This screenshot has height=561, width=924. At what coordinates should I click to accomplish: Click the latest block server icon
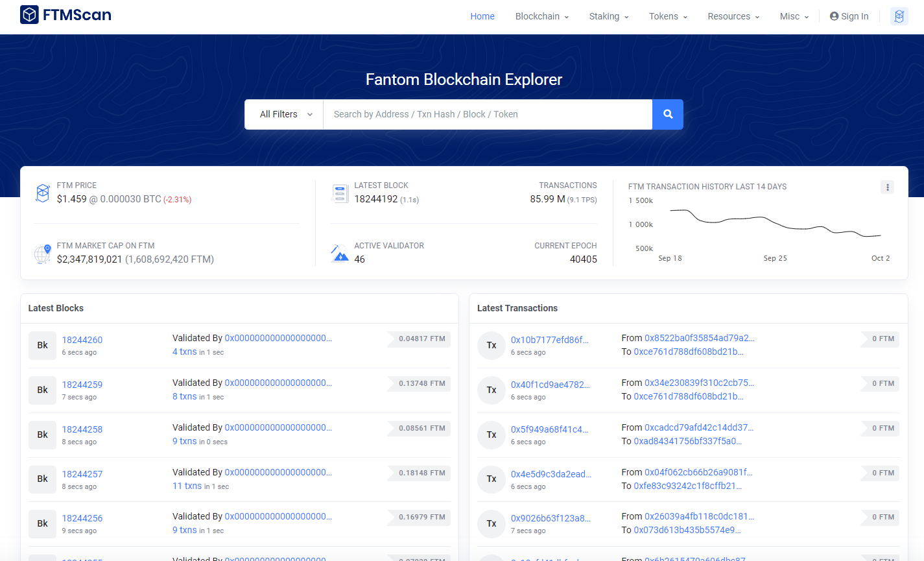pyautogui.click(x=340, y=193)
